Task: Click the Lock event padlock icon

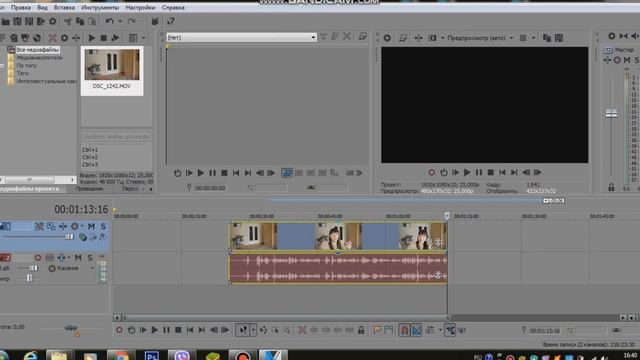Action: point(361,330)
